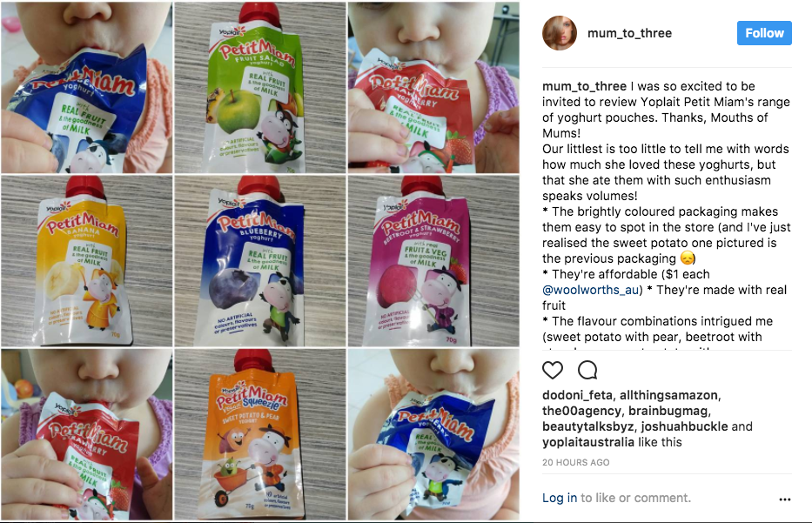
Task: Open joshuahbuckle liker profile
Action: pos(685,426)
